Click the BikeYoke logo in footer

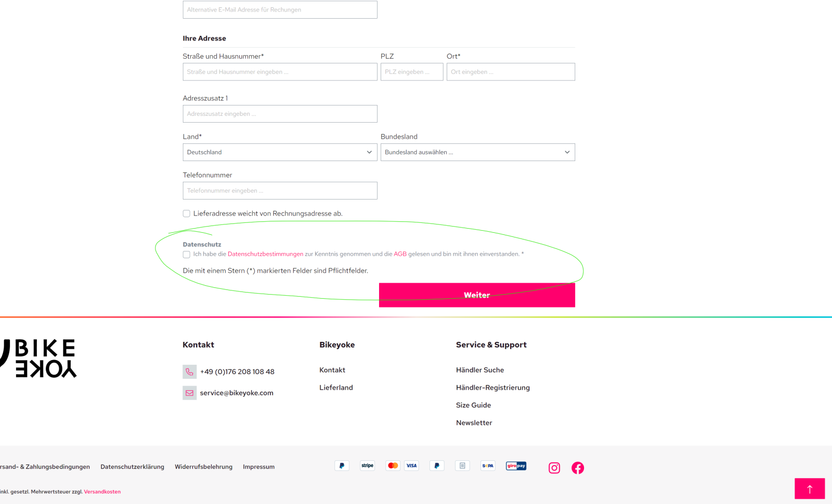pyautogui.click(x=40, y=358)
